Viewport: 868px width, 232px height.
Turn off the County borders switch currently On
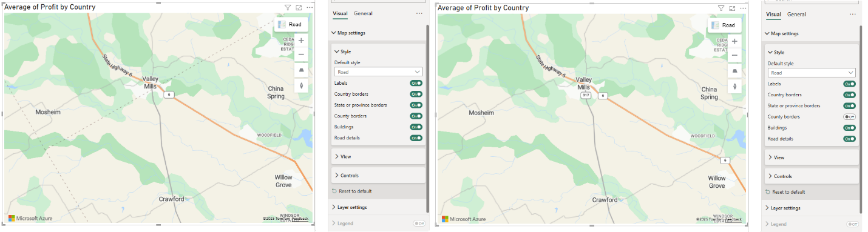point(416,116)
